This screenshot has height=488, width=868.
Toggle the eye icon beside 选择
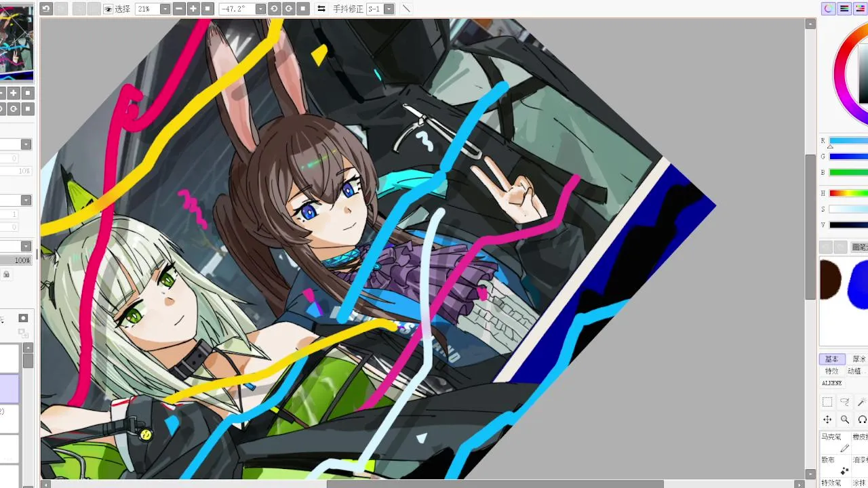pyautogui.click(x=108, y=9)
